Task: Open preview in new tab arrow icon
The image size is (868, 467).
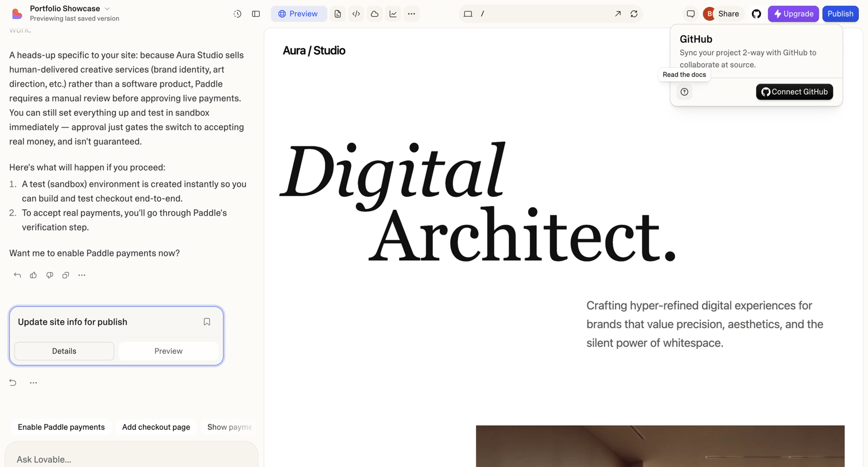Action: (x=618, y=14)
